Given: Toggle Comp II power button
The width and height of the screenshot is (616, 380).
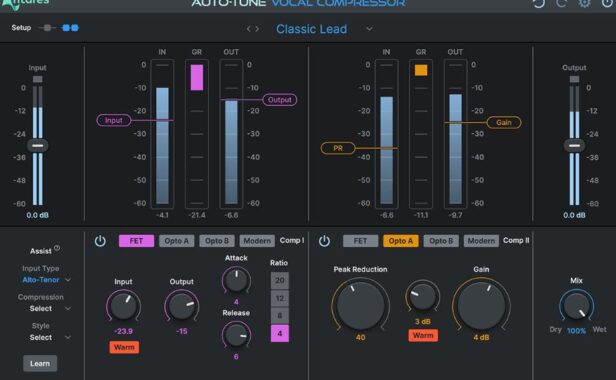Looking at the screenshot, I should tap(324, 241).
